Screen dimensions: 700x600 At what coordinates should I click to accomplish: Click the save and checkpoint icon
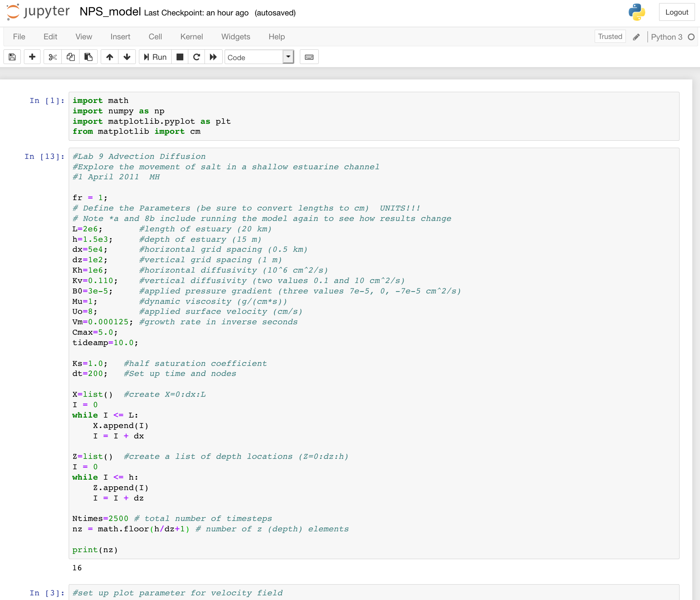coord(12,57)
